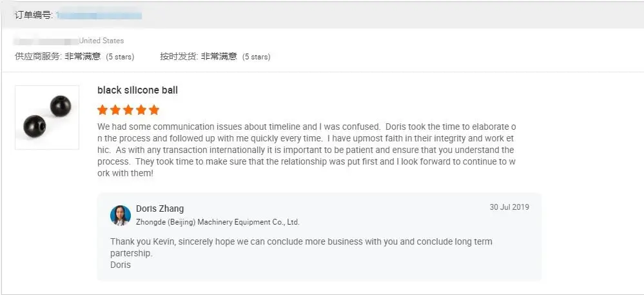Click the buyer's review text paragraph
Image resolution: width=644 pixels, height=295 pixels.
tap(306, 150)
